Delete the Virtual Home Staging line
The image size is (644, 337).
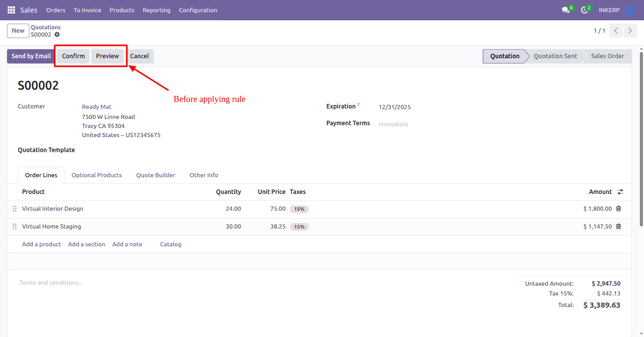click(619, 226)
